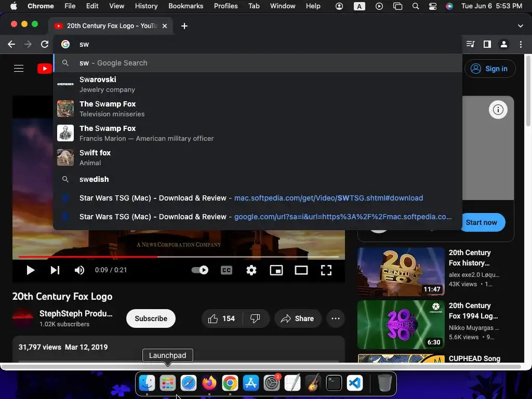The width and height of the screenshot is (532, 399).
Task: Open Chrome profile avatar icon
Action: 504,44
